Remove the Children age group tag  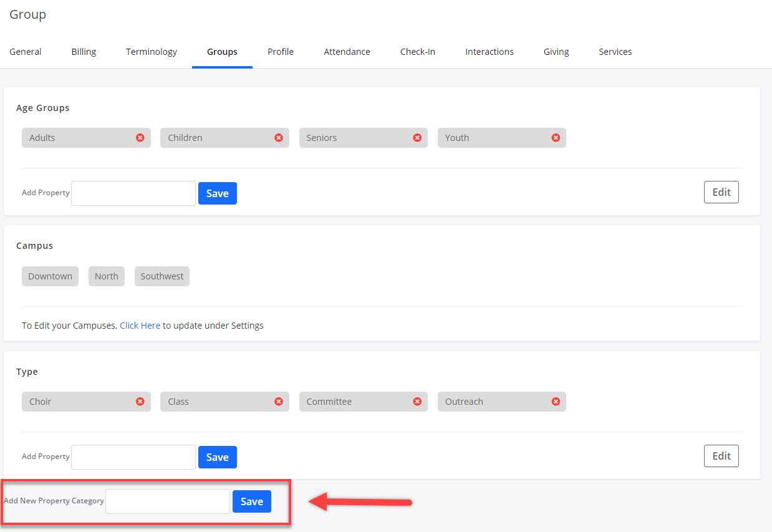[279, 138]
